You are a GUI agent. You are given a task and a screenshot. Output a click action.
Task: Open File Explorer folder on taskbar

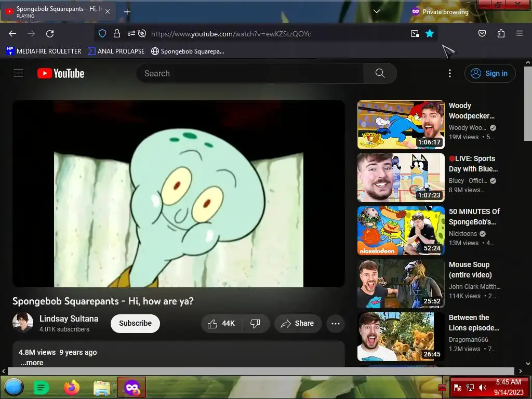click(x=102, y=388)
